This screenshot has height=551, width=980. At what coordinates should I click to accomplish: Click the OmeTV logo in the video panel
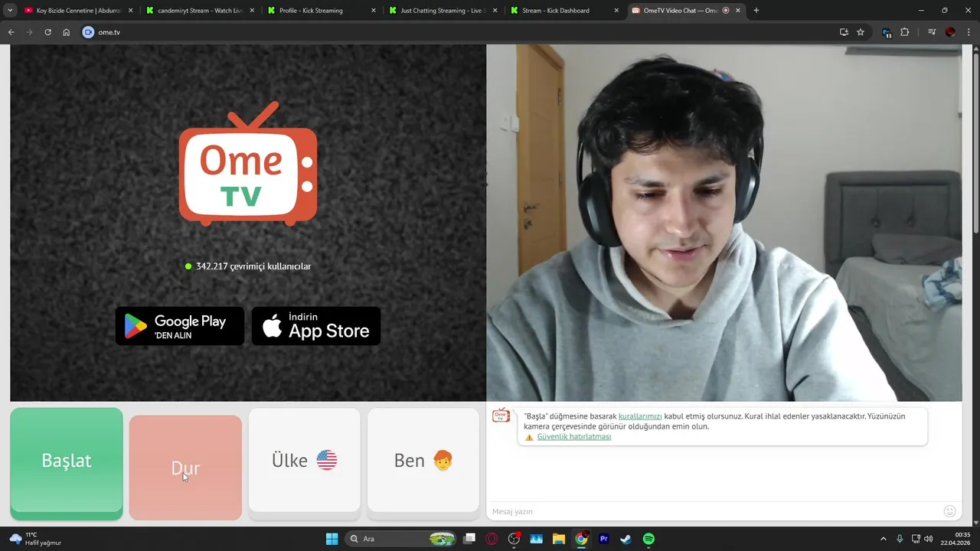click(x=248, y=164)
